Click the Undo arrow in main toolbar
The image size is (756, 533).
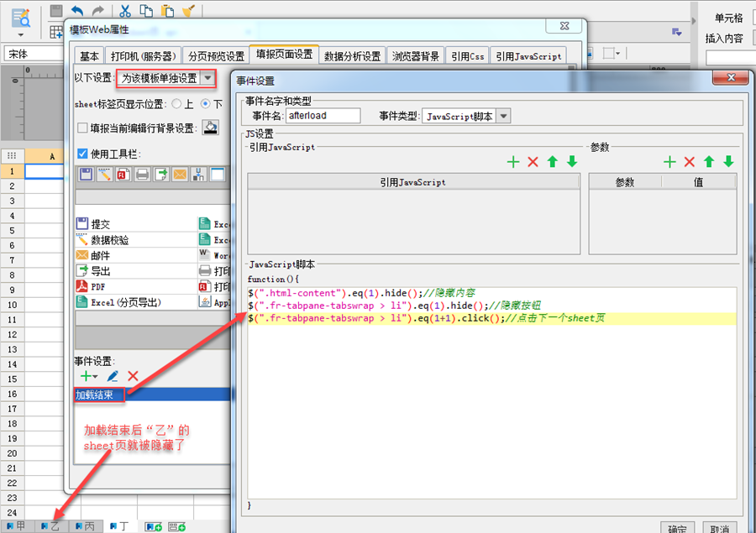coord(77,11)
